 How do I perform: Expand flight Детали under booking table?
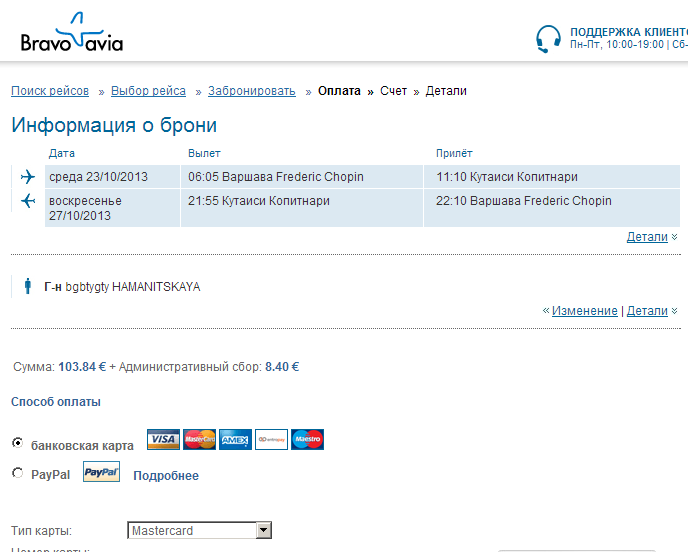[x=647, y=237]
